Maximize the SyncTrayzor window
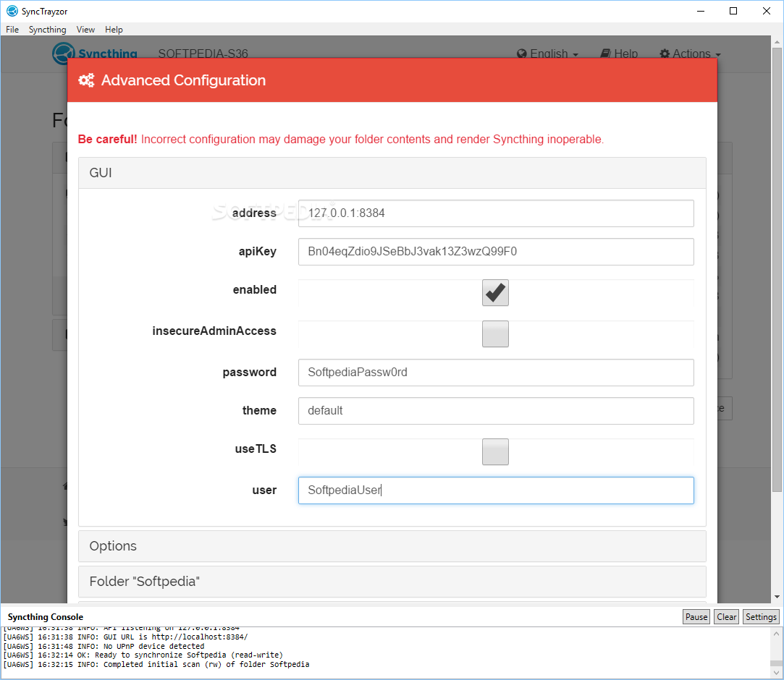The height and width of the screenshot is (680, 784). pyautogui.click(x=733, y=11)
